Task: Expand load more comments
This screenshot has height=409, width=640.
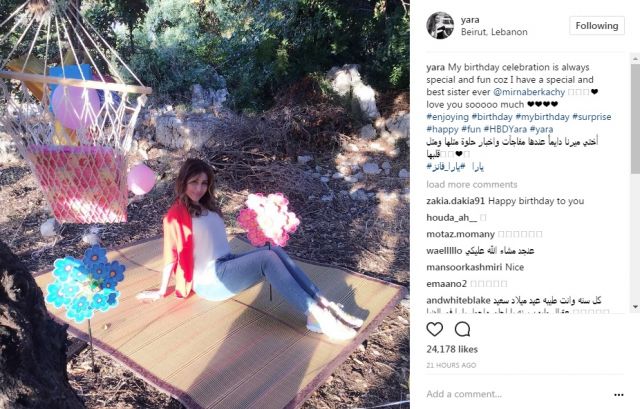Action: point(472,184)
